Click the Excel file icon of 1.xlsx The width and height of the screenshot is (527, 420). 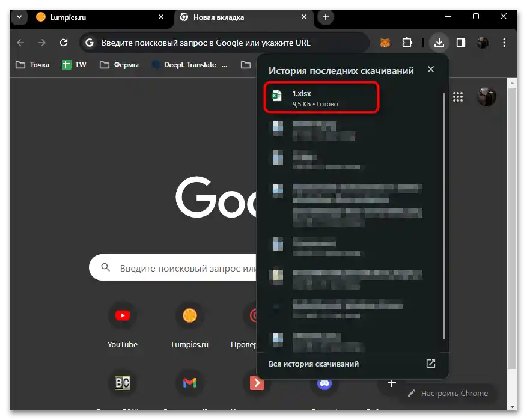[276, 96]
